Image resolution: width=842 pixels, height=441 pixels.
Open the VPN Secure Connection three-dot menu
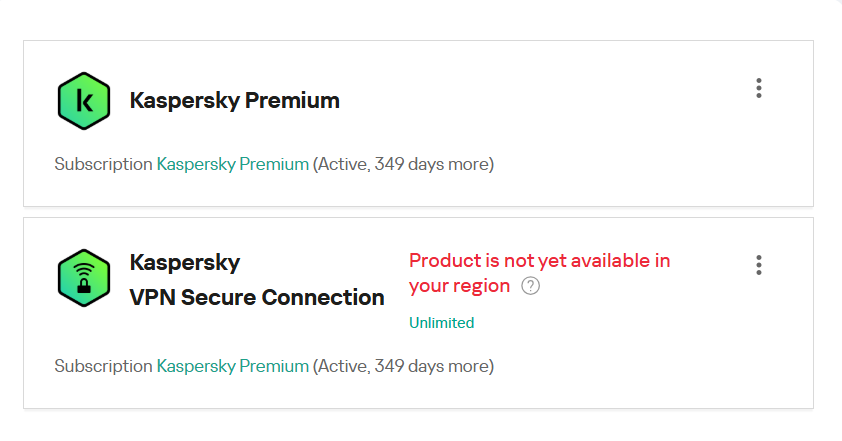[x=759, y=265]
